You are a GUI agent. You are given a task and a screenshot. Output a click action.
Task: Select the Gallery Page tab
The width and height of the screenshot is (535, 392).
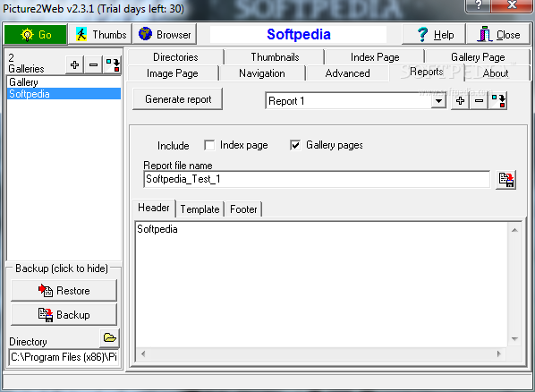(478, 57)
